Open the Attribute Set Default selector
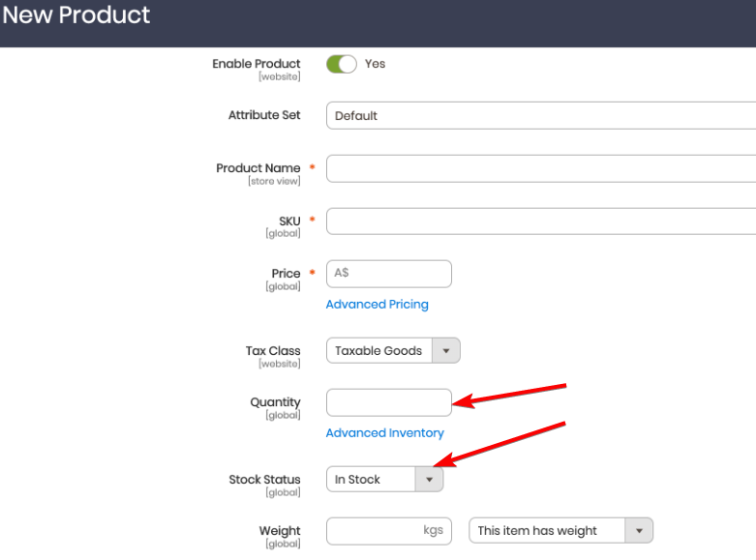This screenshot has height=560, width=756. point(541,116)
